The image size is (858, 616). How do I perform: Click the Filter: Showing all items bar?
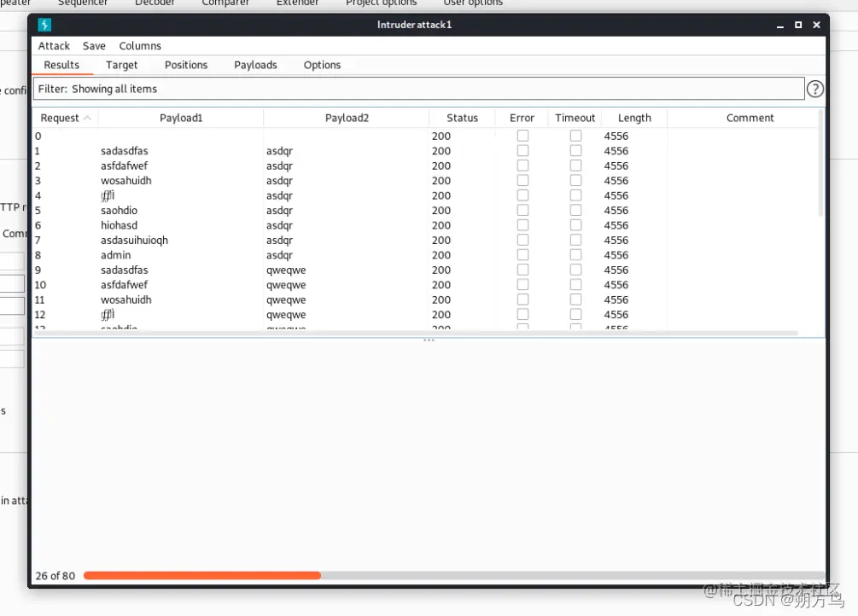[x=418, y=89]
